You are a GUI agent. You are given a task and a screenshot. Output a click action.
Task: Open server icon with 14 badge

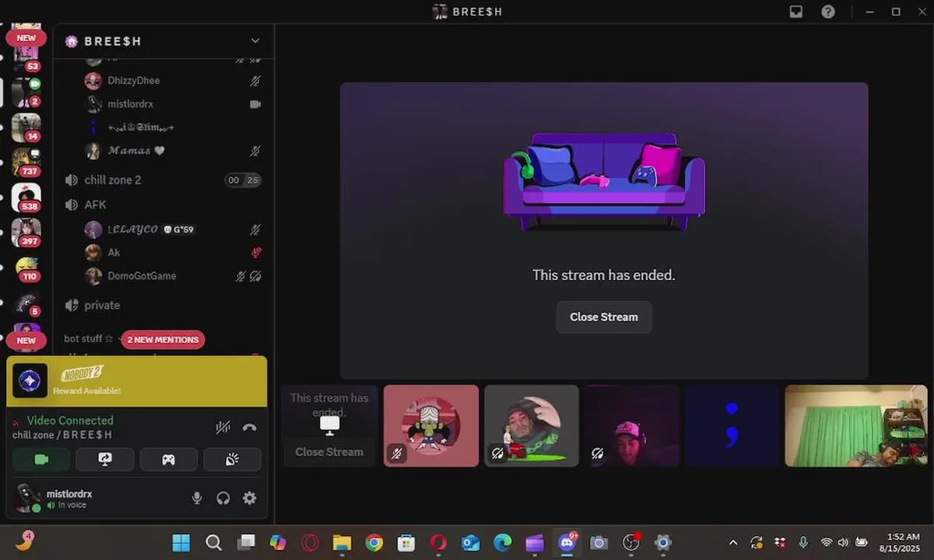click(26, 127)
